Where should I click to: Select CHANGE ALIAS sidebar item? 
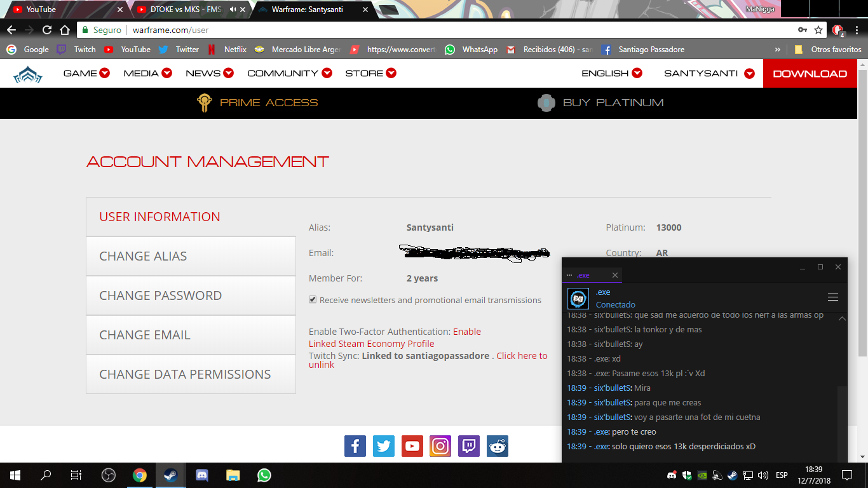click(191, 256)
